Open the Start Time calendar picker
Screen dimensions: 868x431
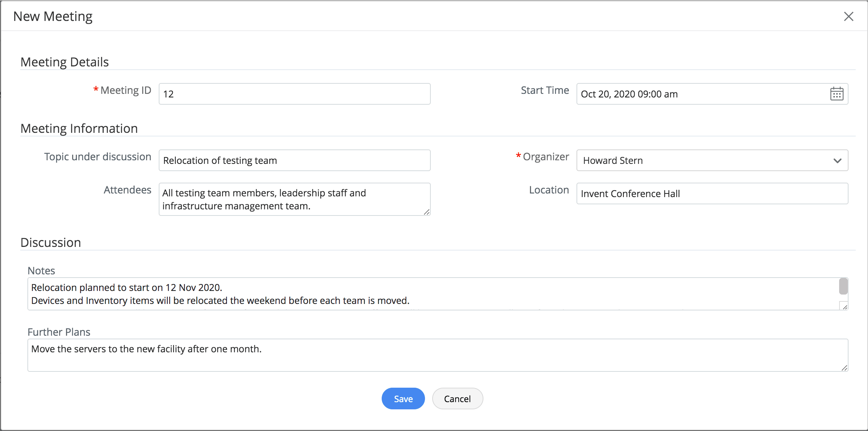click(836, 94)
